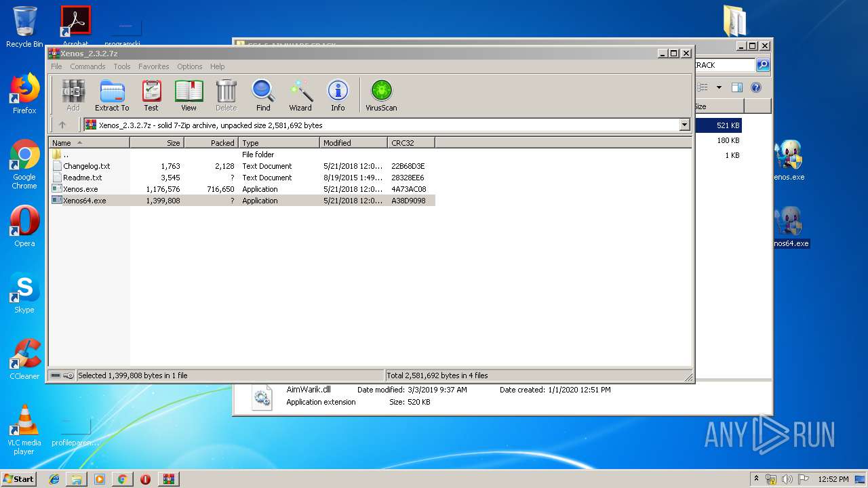The image size is (868, 488).
Task: Sort files by Size column
Action: point(157,142)
